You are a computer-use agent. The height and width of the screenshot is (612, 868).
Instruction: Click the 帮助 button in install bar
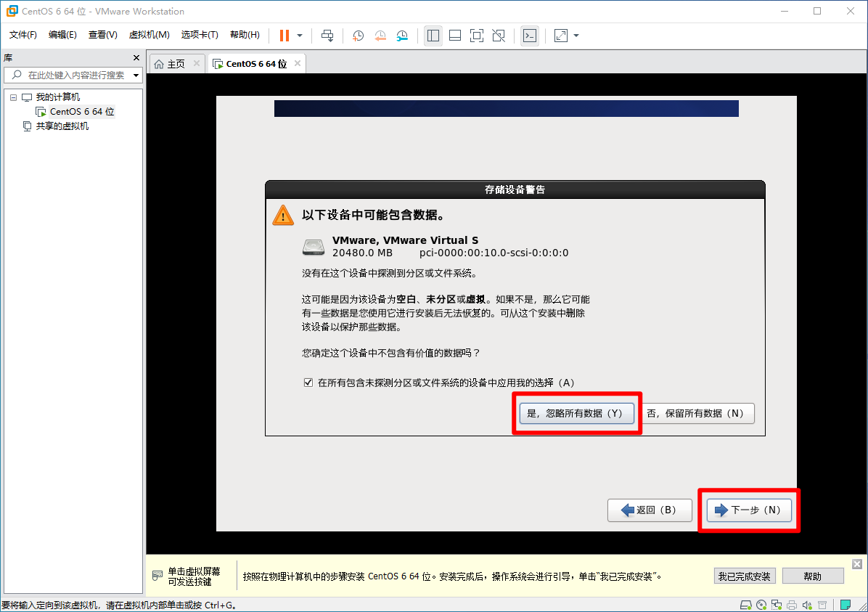(x=813, y=576)
